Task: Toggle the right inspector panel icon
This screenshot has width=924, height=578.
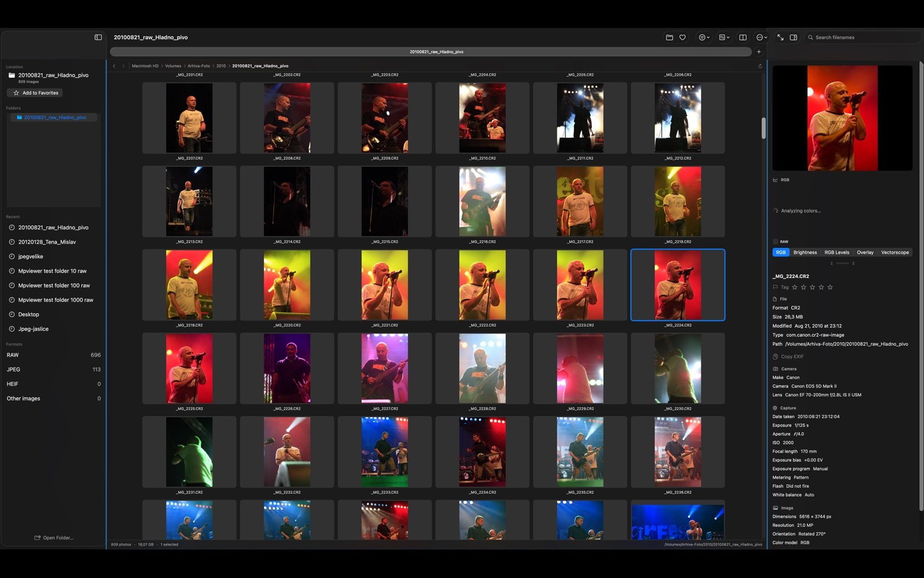Action: (793, 38)
